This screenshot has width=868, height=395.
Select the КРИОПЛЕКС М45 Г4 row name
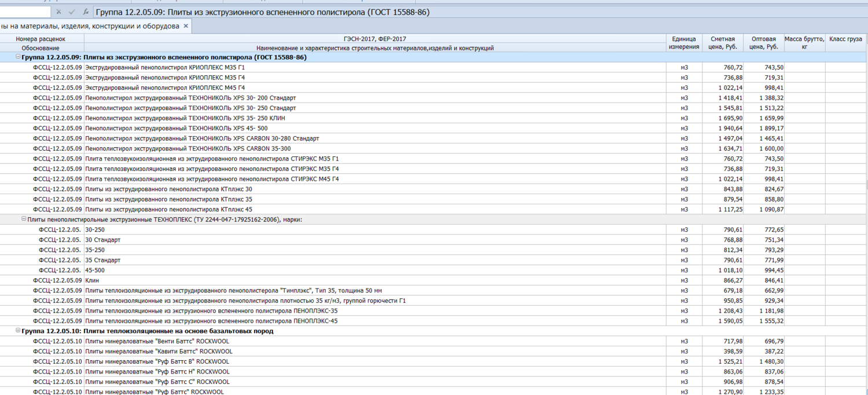tap(165, 87)
